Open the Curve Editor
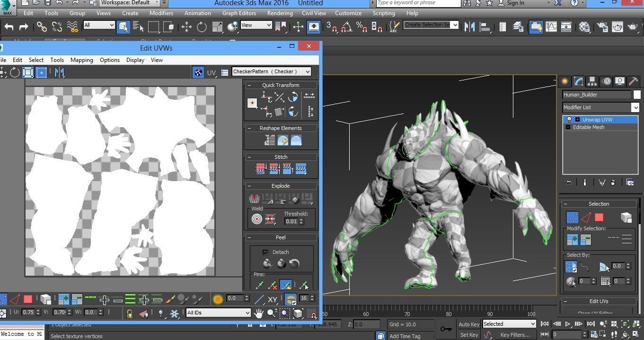644x340 pixels. [551, 27]
